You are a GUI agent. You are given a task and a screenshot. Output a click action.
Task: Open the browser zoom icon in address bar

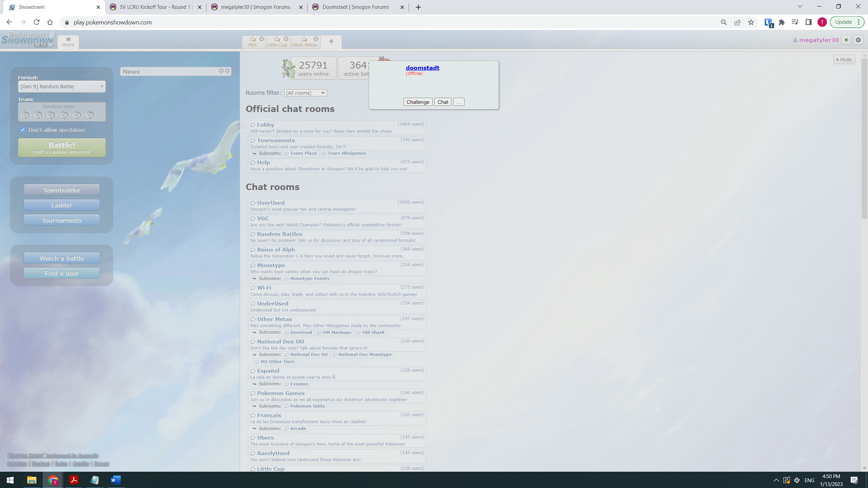[x=724, y=22]
